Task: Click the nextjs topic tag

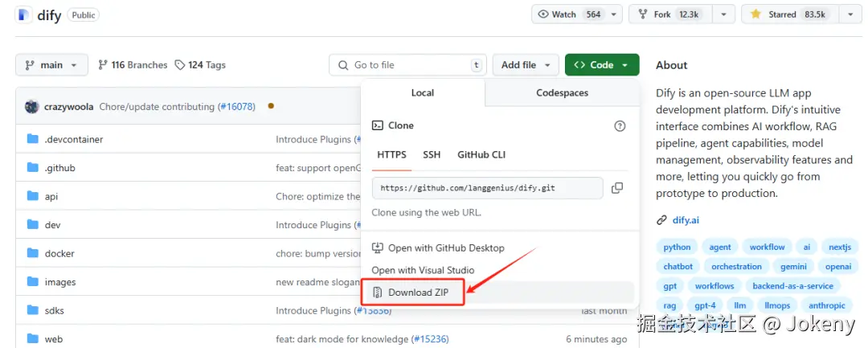Action: pyautogui.click(x=840, y=248)
